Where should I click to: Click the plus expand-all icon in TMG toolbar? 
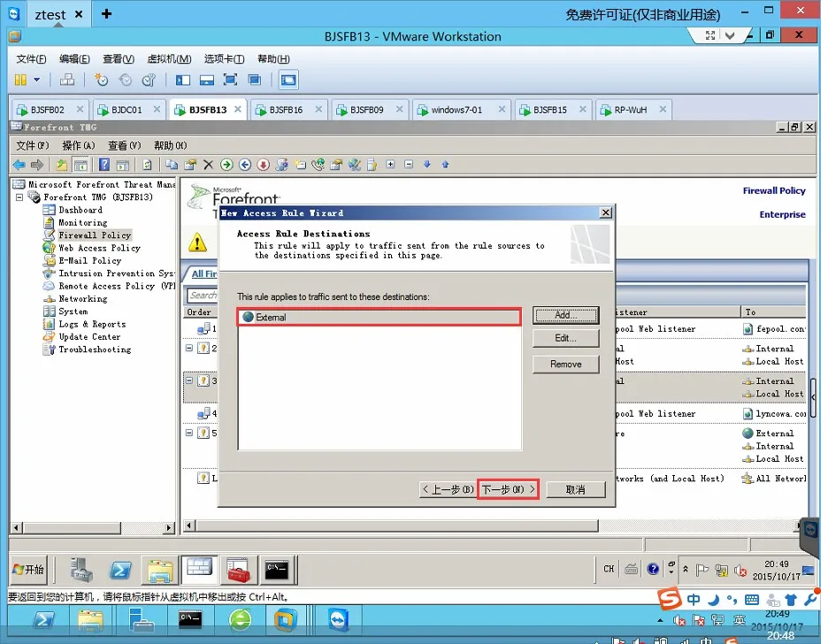click(x=391, y=165)
